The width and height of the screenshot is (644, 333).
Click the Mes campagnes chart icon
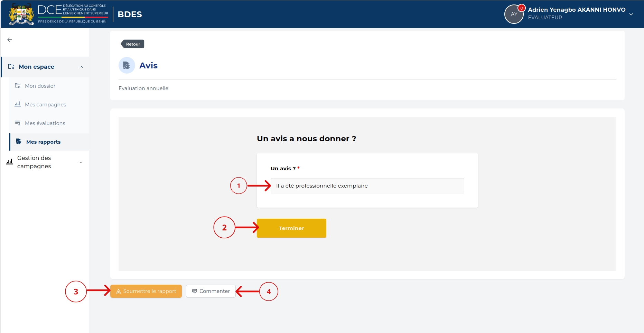pos(18,104)
